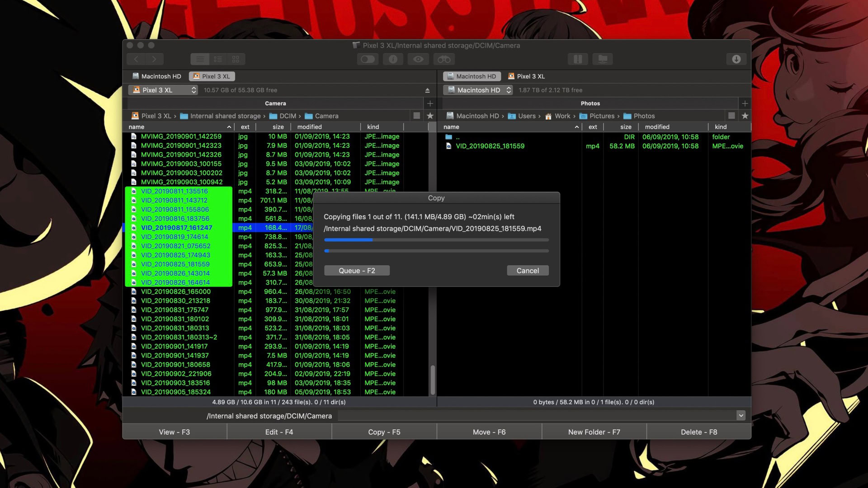
Task: Select the VID_20190825_181559 file in right pane
Action: click(490, 146)
